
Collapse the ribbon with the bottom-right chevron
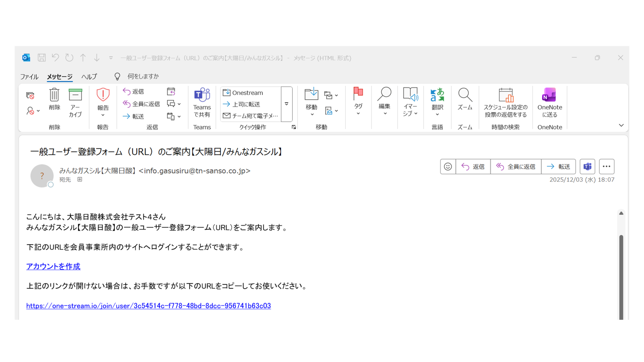(621, 125)
